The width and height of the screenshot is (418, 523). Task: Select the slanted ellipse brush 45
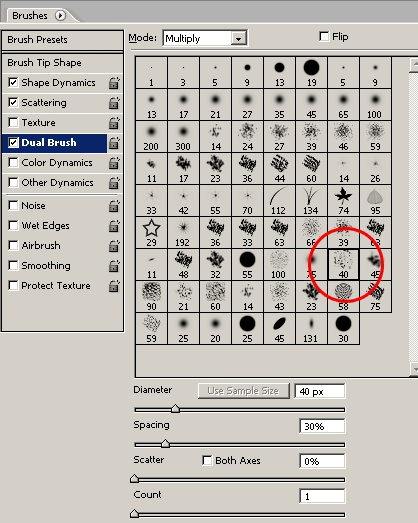tap(280, 329)
